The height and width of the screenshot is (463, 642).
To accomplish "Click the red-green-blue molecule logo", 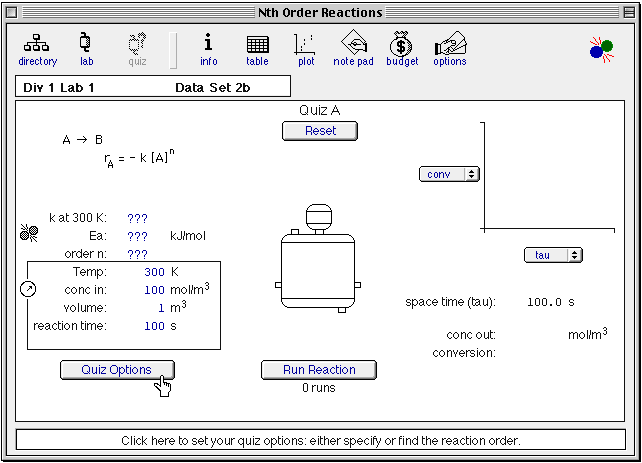I will pyautogui.click(x=602, y=46).
